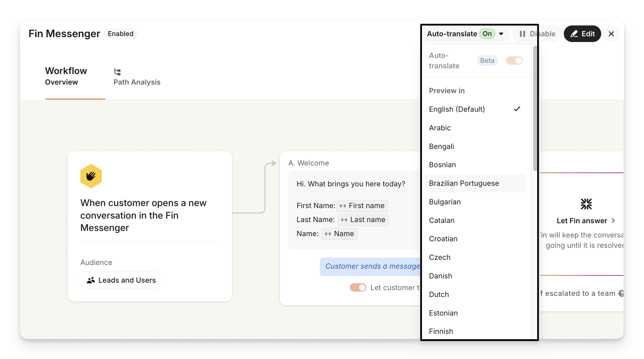The height and width of the screenshot is (359, 644).
Task: Toggle the Auto-translate Beta switch
Action: coord(514,61)
